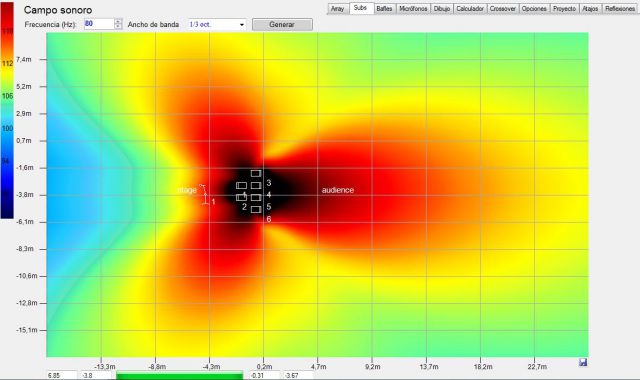Click the 'Frecuencia (Hz):' label

pyautogui.click(x=51, y=24)
